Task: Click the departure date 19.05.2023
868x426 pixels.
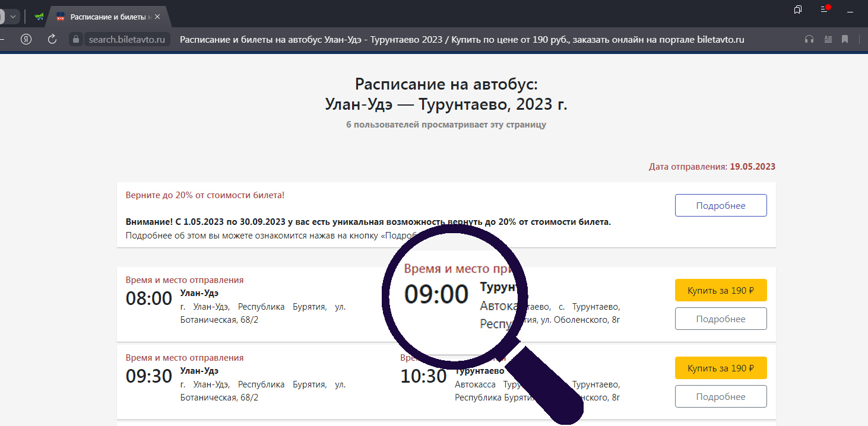Action: tap(752, 167)
